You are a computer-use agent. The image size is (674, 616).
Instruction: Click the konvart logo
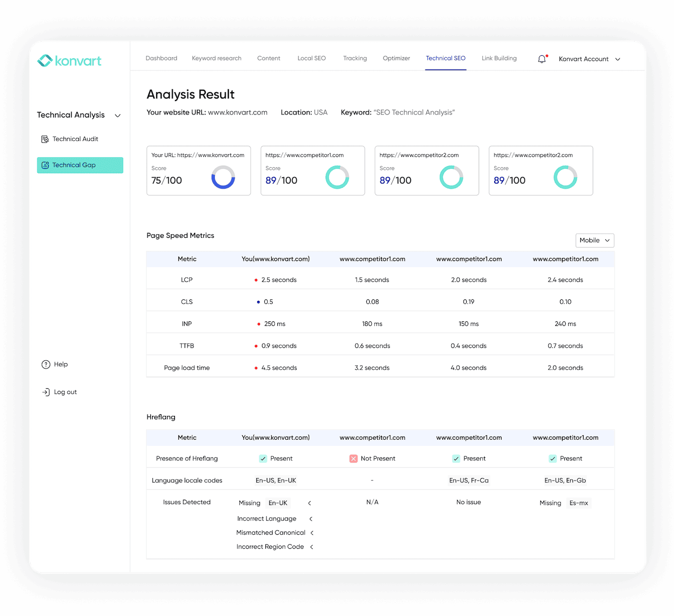[69, 61]
